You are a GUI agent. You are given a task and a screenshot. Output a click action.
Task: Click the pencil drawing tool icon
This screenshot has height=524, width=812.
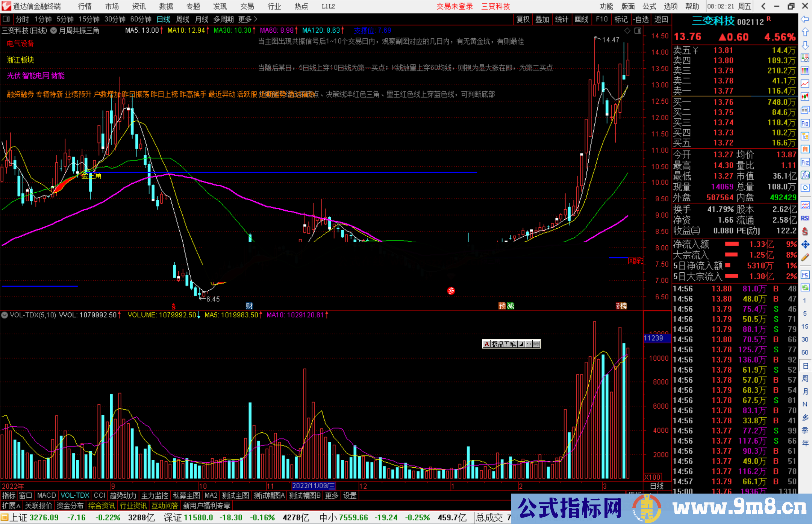(x=805, y=257)
